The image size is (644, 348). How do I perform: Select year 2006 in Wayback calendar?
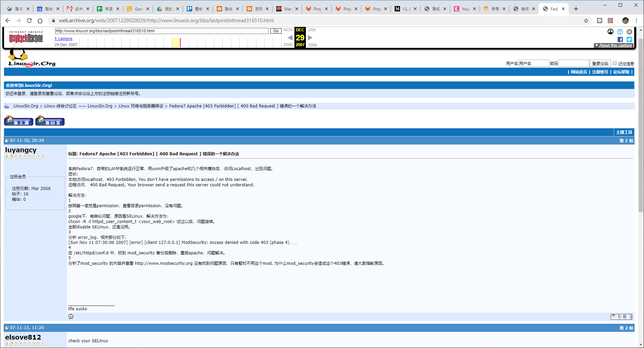[288, 45]
